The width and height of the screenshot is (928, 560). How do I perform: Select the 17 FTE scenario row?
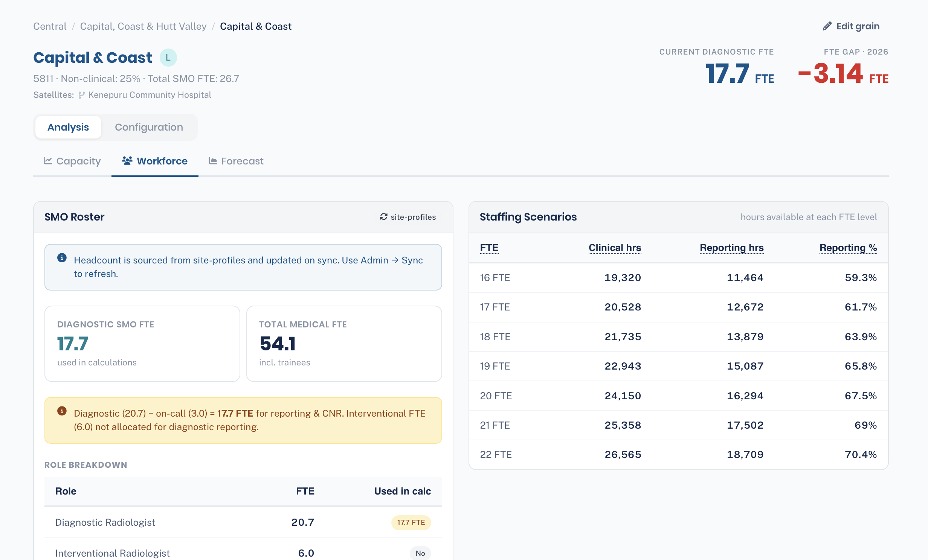pyautogui.click(x=678, y=307)
